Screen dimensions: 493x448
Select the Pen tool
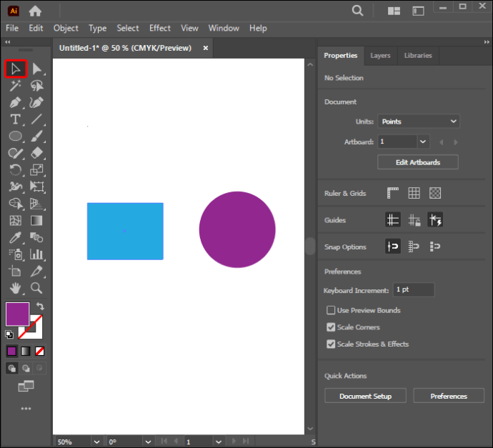[x=16, y=102]
